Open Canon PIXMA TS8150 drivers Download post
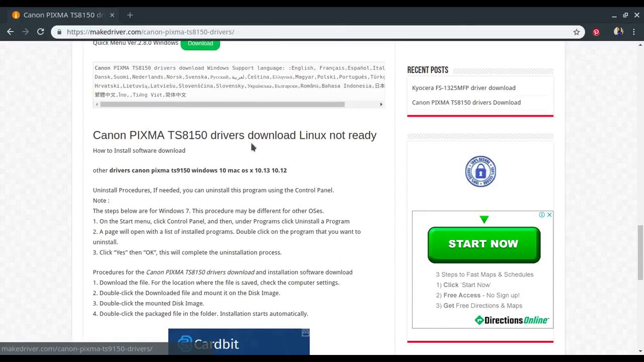 [x=466, y=102]
